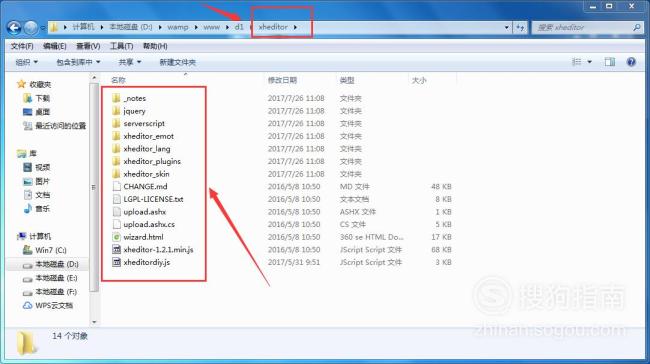Click the 新建文件夹 button
The image size is (650, 364).
(177, 62)
